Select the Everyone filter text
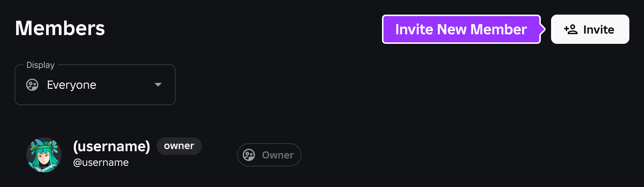Image resolution: width=644 pixels, height=187 pixels. coord(72,85)
